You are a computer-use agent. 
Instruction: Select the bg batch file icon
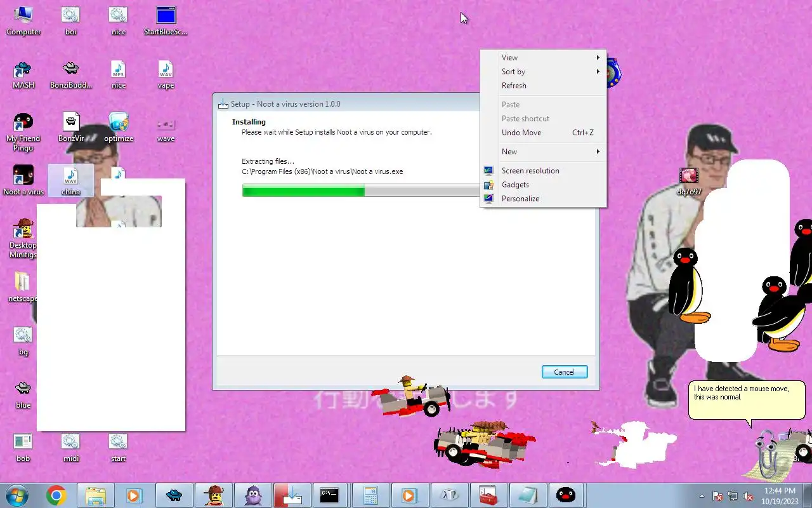pyautogui.click(x=23, y=340)
